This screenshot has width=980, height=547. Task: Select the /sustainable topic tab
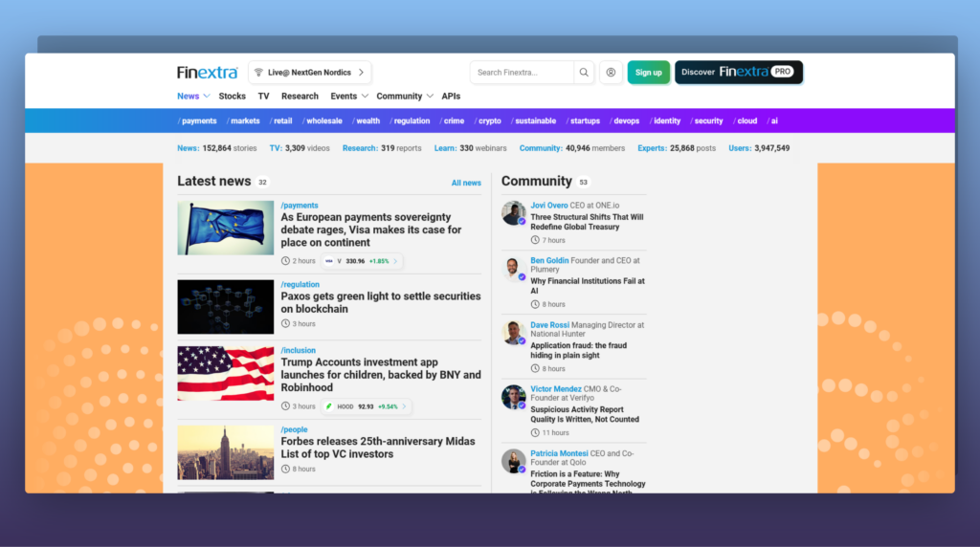(534, 121)
